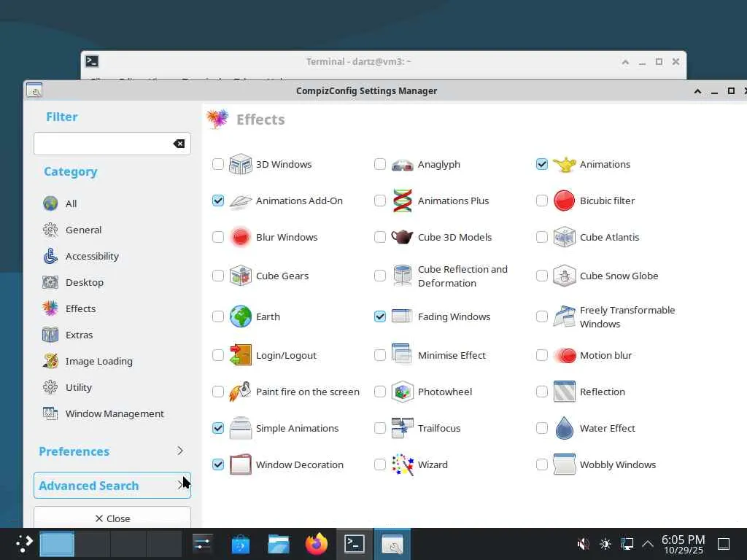Screen dimensions: 747x560
Task: Disable the Animations checkbox
Action: [x=542, y=164]
